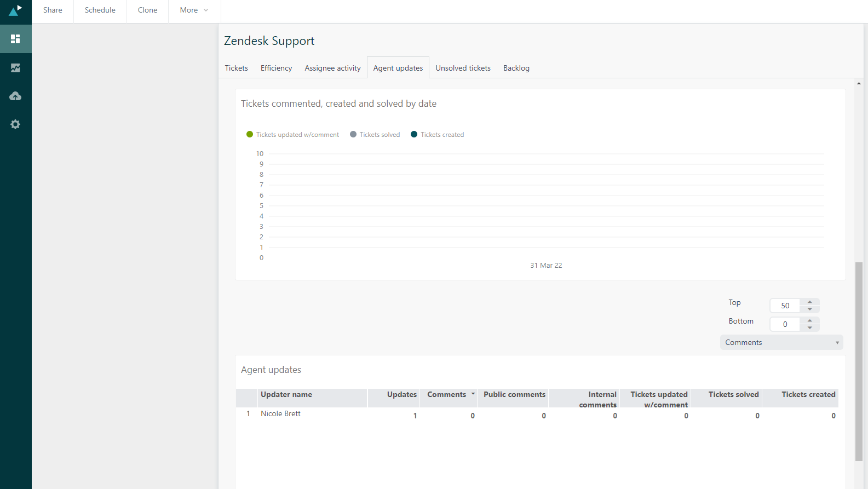This screenshot has width=868, height=489.
Task: Click Nicole Brett's Updates value 1
Action: pyautogui.click(x=415, y=416)
